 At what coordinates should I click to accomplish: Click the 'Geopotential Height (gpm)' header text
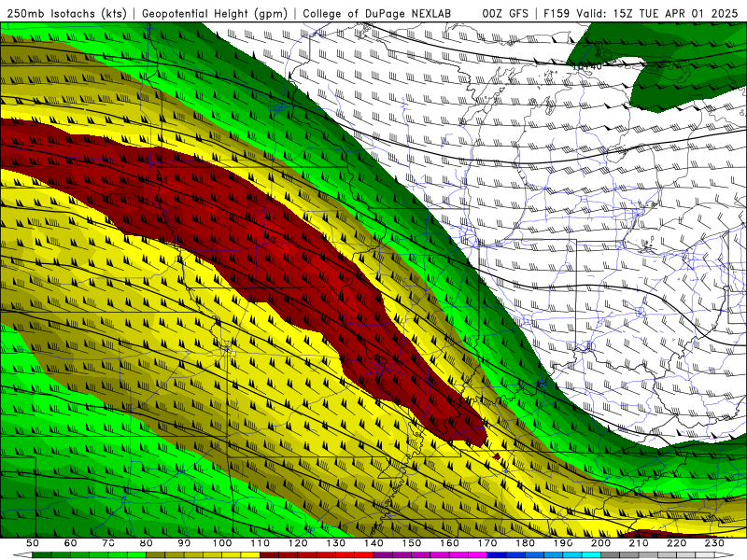tap(215, 13)
